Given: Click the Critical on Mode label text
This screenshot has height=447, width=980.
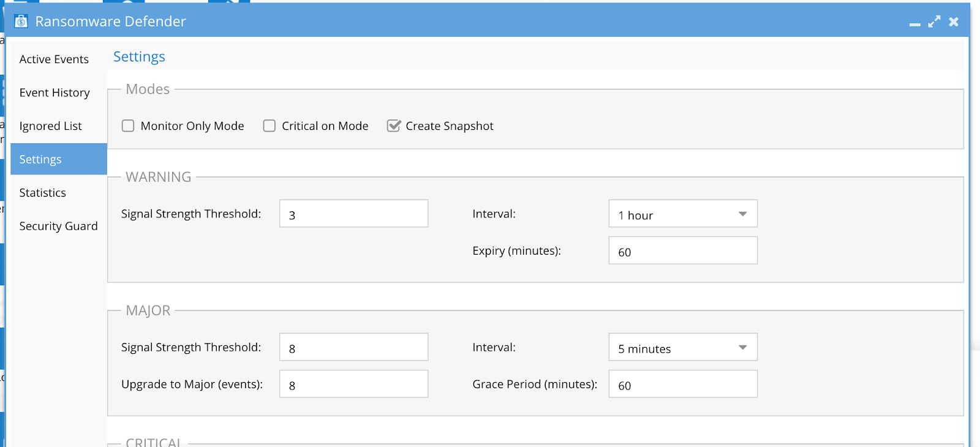Looking at the screenshot, I should 325,126.
